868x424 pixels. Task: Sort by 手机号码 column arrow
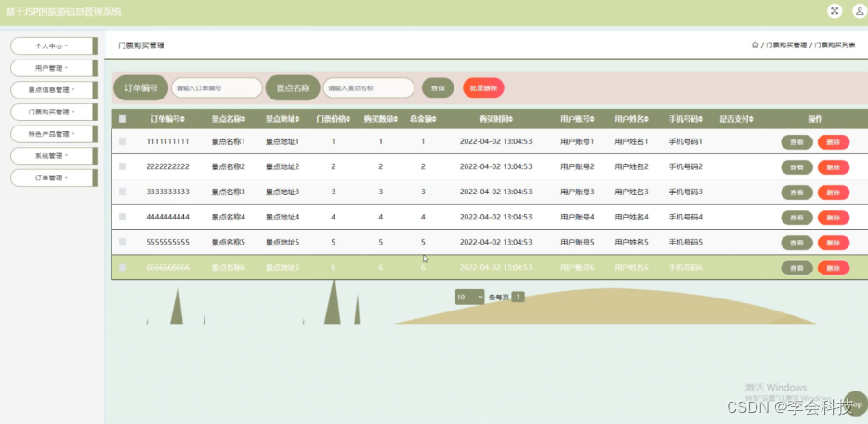click(701, 119)
